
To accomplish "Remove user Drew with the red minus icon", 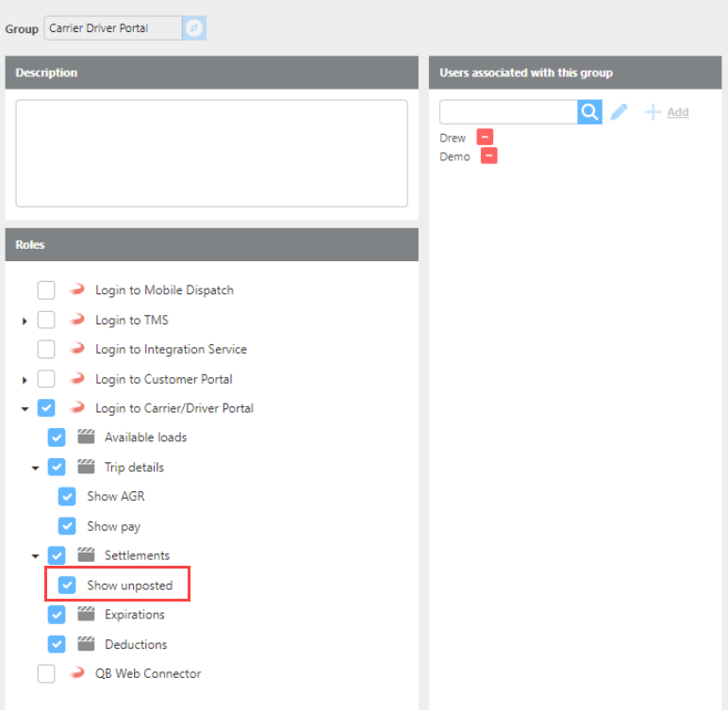I will (485, 138).
